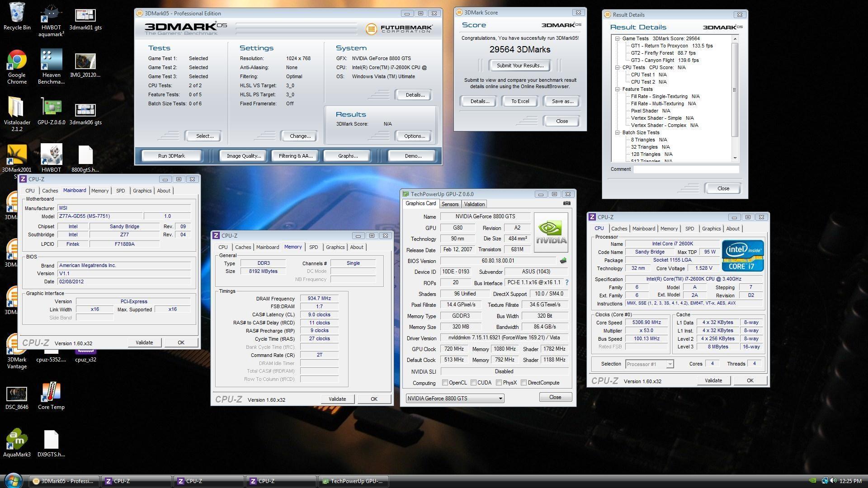Open the Recycle Bin desktop icon
The width and height of the screenshot is (868, 488).
[x=17, y=16]
